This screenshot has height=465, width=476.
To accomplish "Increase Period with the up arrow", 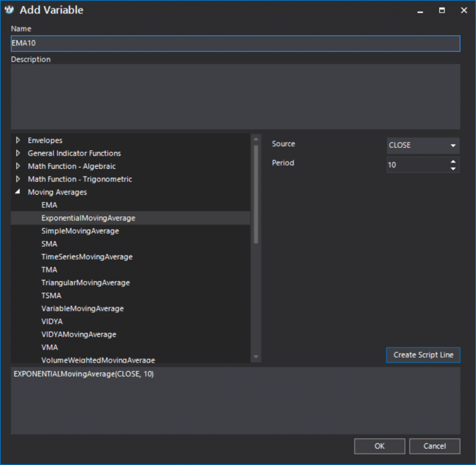I will point(453,161).
